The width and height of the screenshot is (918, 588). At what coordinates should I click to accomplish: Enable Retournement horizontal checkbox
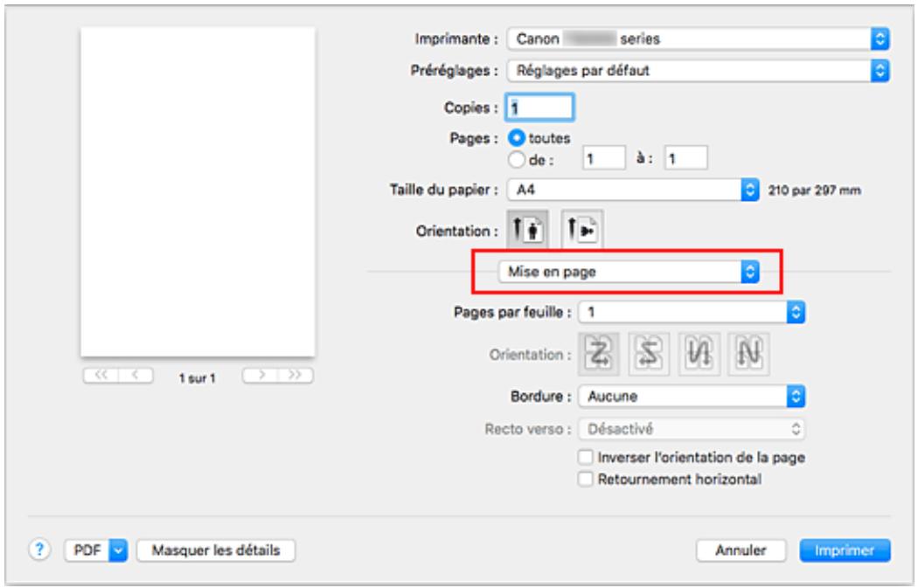(x=586, y=479)
